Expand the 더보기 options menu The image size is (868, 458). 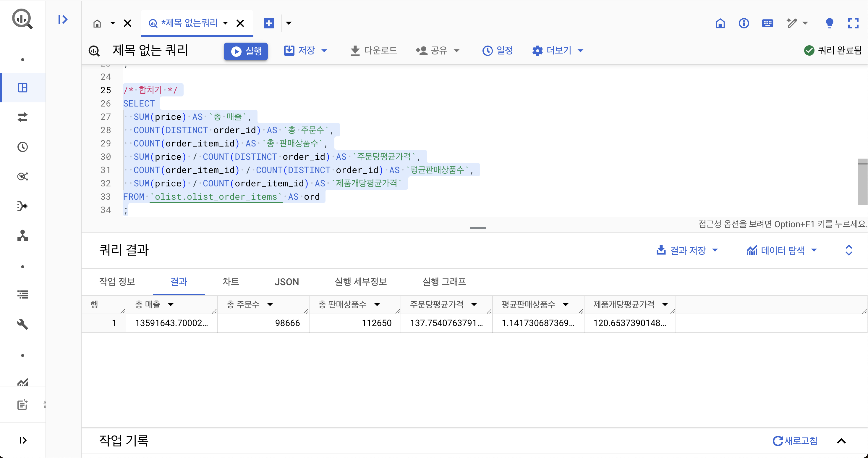(x=558, y=51)
